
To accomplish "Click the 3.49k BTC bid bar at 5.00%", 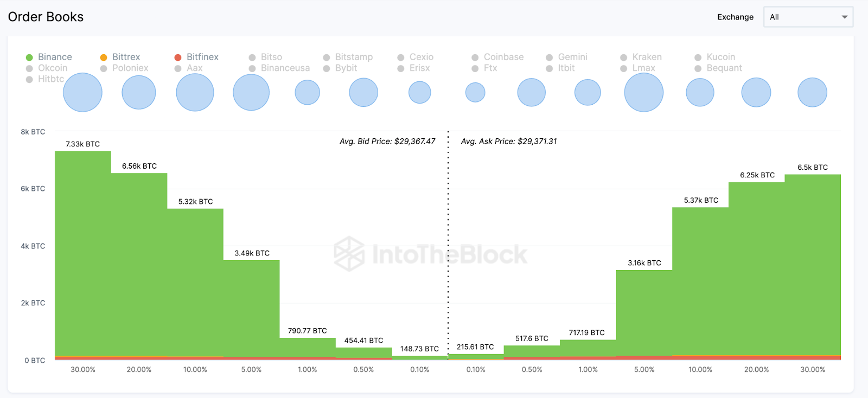I will point(251,309).
